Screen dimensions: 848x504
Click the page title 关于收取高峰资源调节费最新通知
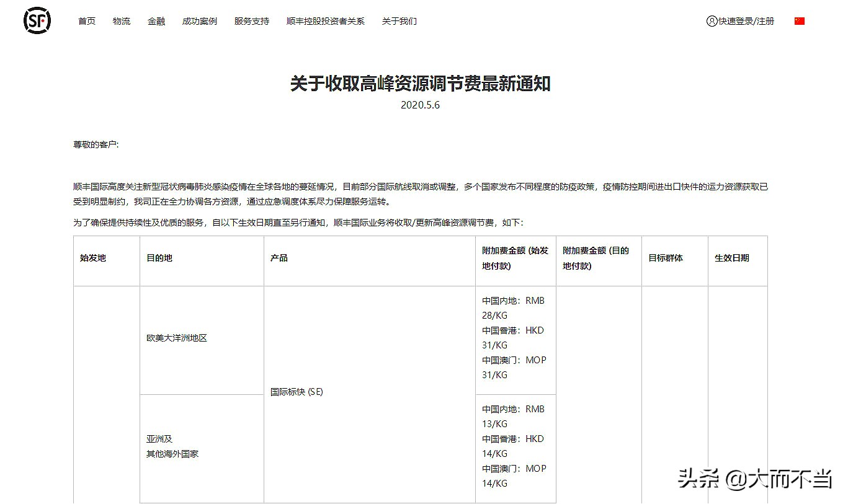pos(421,84)
